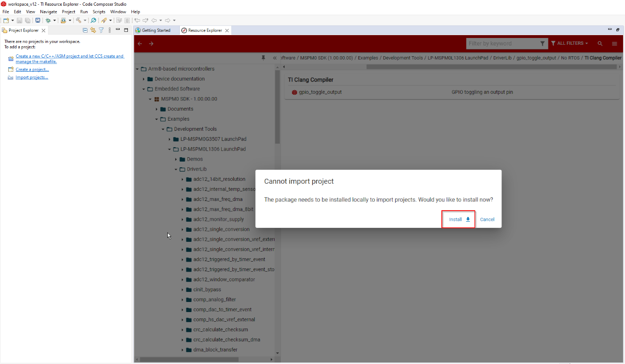This screenshot has width=625, height=364.
Task: Click the Collapse All icon in Project Explorer
Action: [85, 30]
